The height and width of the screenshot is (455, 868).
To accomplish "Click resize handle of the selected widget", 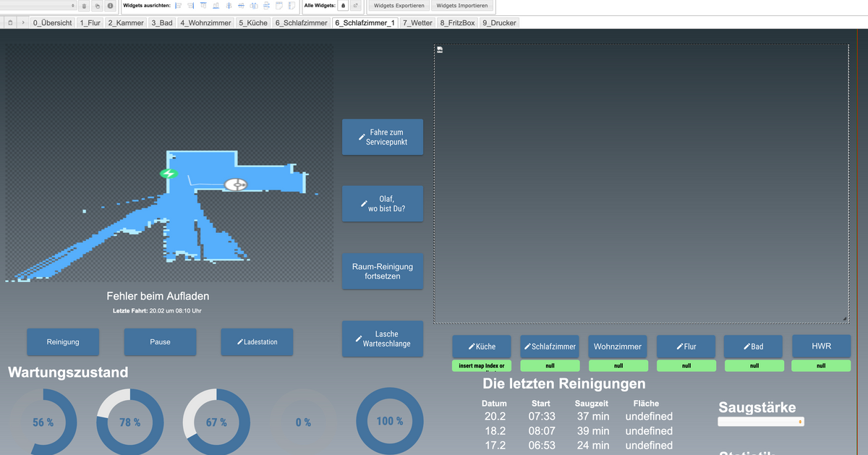I will tap(845, 319).
